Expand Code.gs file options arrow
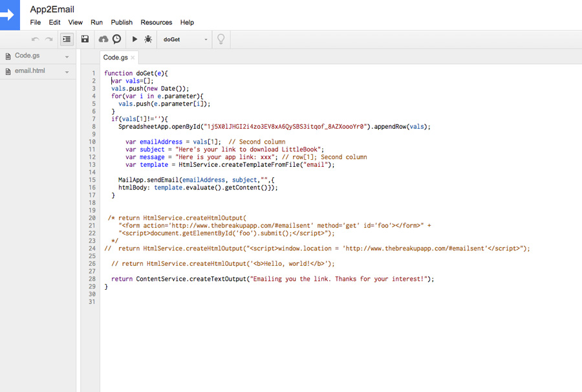 tap(67, 57)
